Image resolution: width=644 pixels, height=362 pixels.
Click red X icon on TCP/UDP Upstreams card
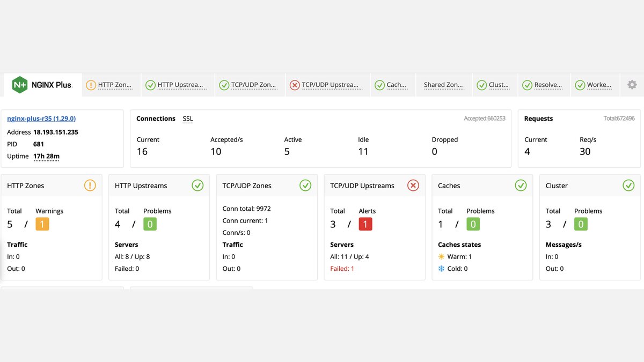pyautogui.click(x=413, y=186)
